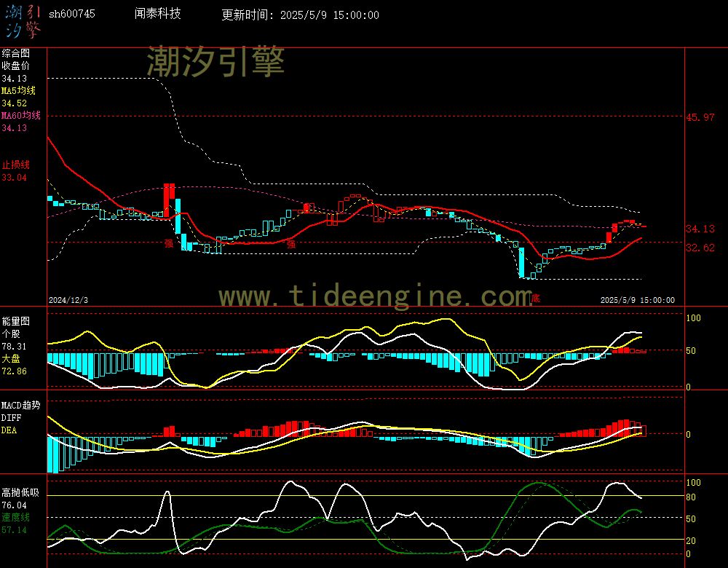Select the MACD趋势 panel label
728x568 pixels.
21,405
